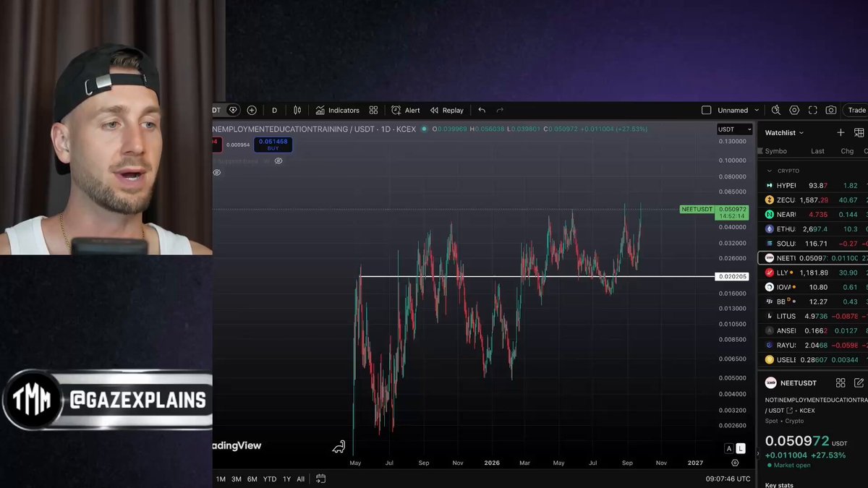Enter fullscreen mode icon
This screenshot has width=868, height=488.
[x=812, y=111]
